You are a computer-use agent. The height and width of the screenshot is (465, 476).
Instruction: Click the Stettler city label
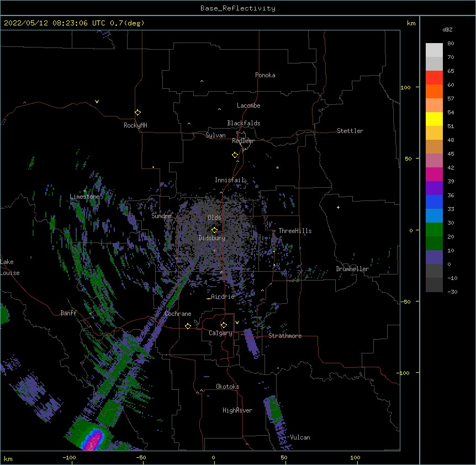point(350,131)
